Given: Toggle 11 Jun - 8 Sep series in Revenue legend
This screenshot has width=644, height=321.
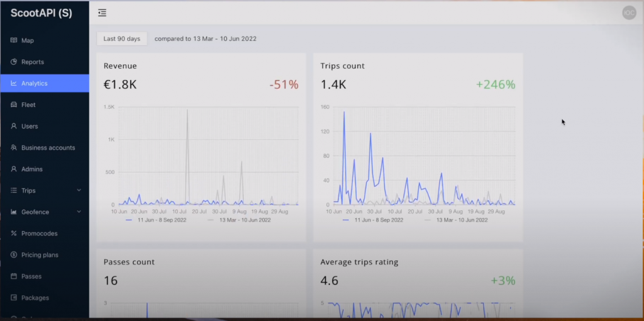Looking at the screenshot, I should pyautogui.click(x=155, y=220).
